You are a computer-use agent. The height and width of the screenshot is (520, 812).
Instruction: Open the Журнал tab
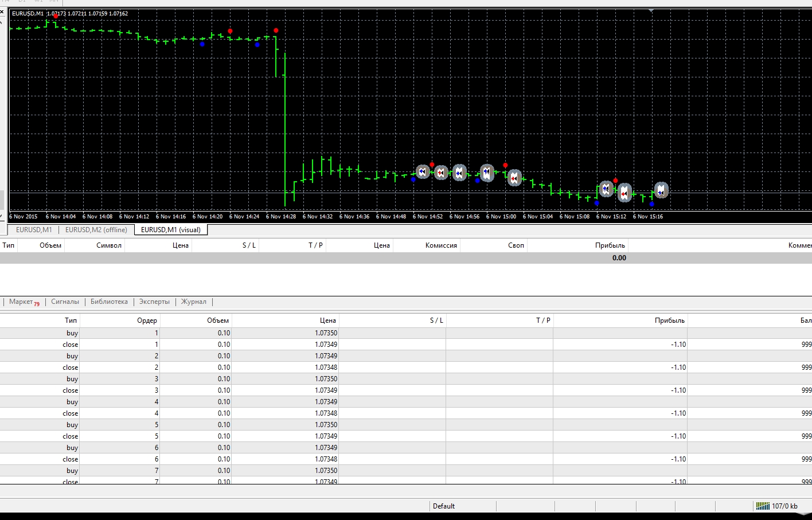[194, 302]
